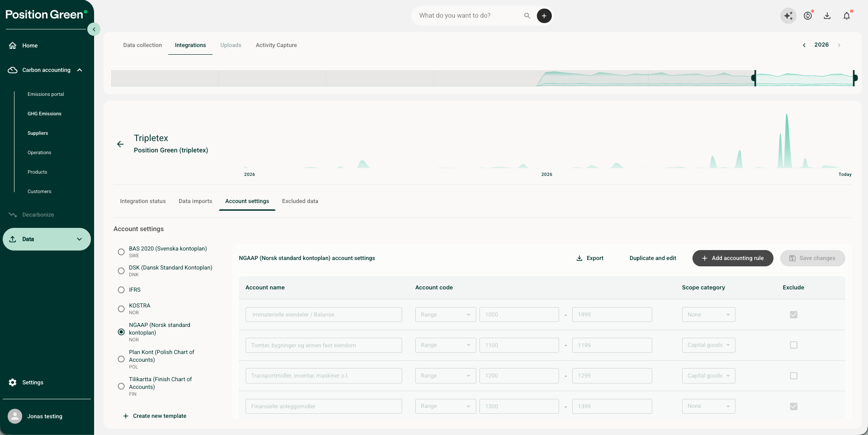
Task: Switch to Uploads tab
Action: point(231,45)
